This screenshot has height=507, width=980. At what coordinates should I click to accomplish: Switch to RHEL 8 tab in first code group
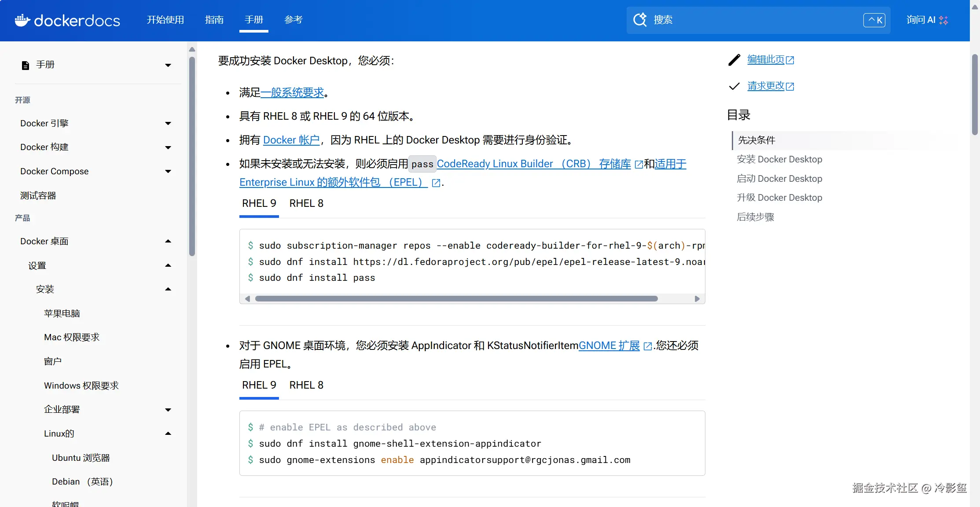(306, 203)
